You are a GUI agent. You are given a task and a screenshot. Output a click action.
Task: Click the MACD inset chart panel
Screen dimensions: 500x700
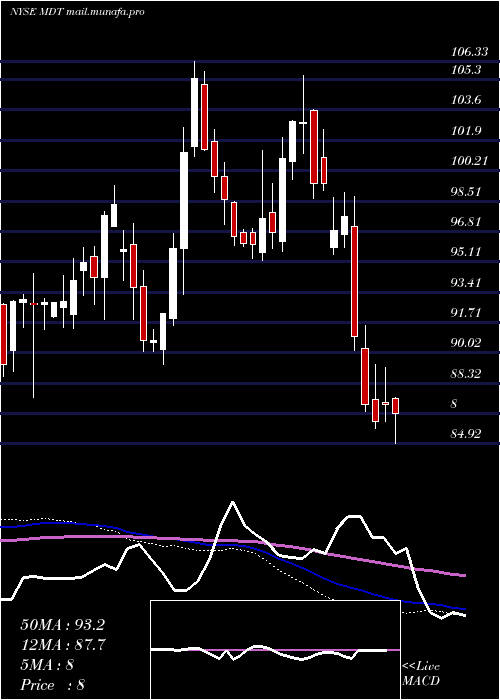click(275, 650)
